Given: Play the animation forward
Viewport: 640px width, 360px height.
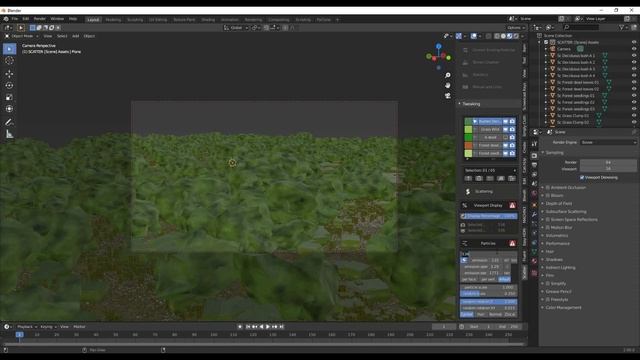Looking at the screenshot, I should [268, 327].
